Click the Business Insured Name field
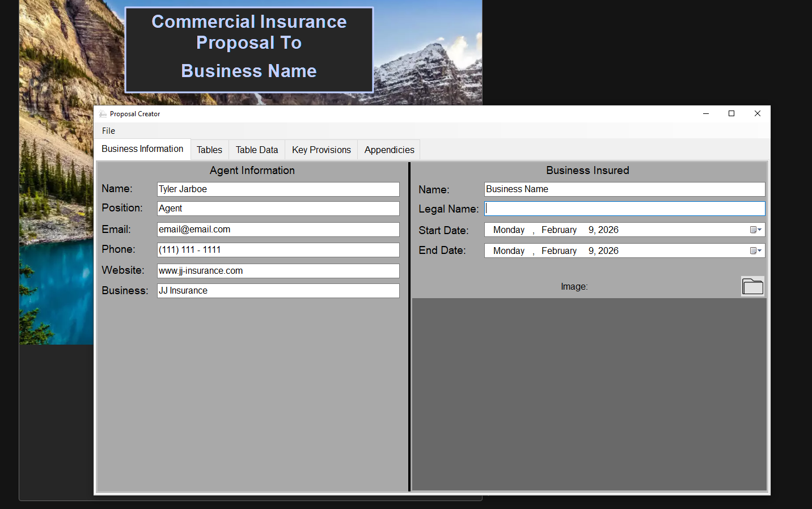The height and width of the screenshot is (509, 812). point(624,189)
